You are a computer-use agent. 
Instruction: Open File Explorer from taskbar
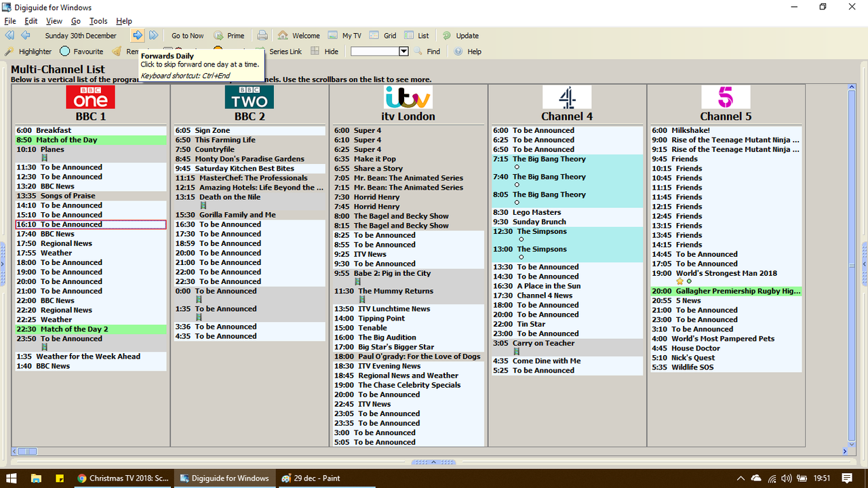pyautogui.click(x=37, y=478)
